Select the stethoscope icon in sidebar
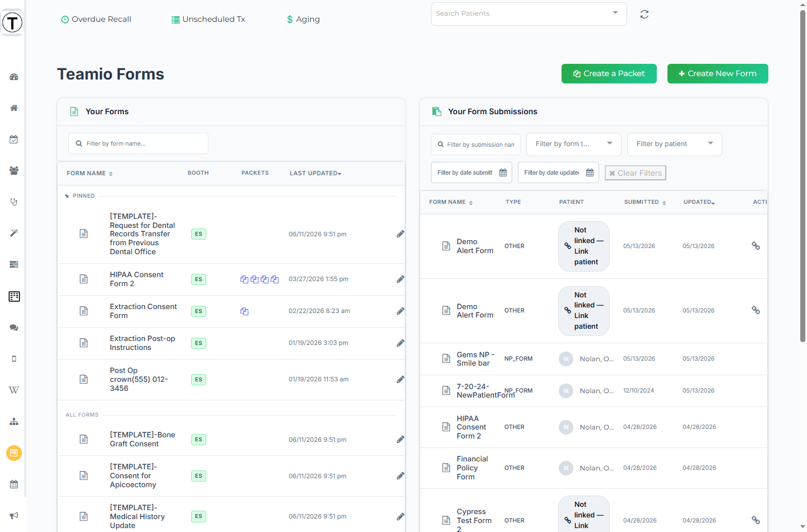Viewport: 807px width, 532px height. click(14, 202)
